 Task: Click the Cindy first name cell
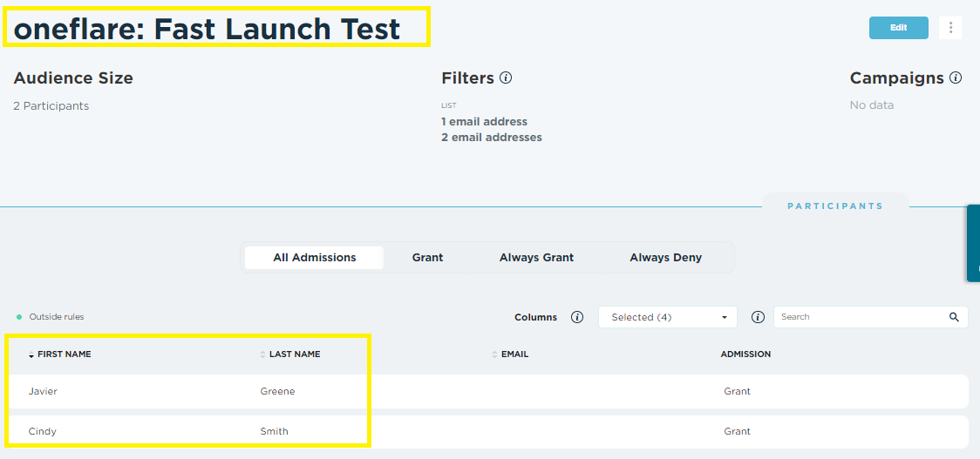[x=43, y=431]
